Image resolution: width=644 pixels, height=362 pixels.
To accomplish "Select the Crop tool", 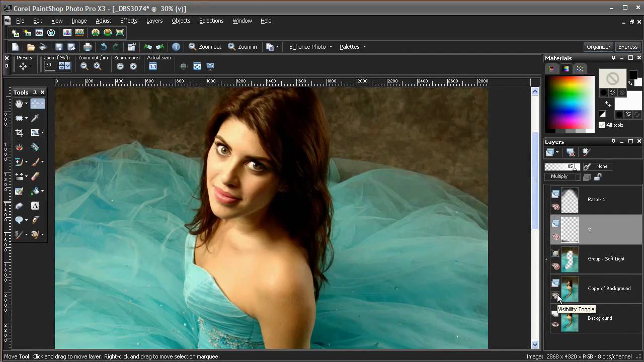I will (19, 133).
